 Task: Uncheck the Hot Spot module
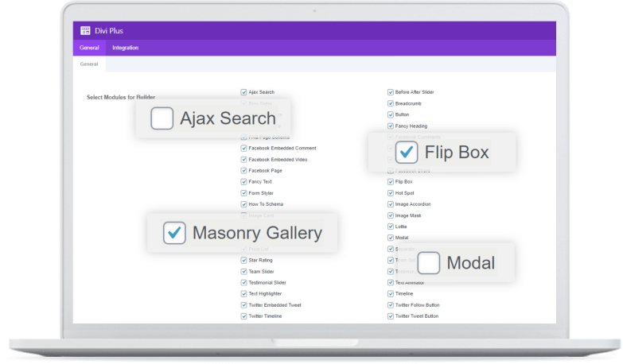click(390, 193)
